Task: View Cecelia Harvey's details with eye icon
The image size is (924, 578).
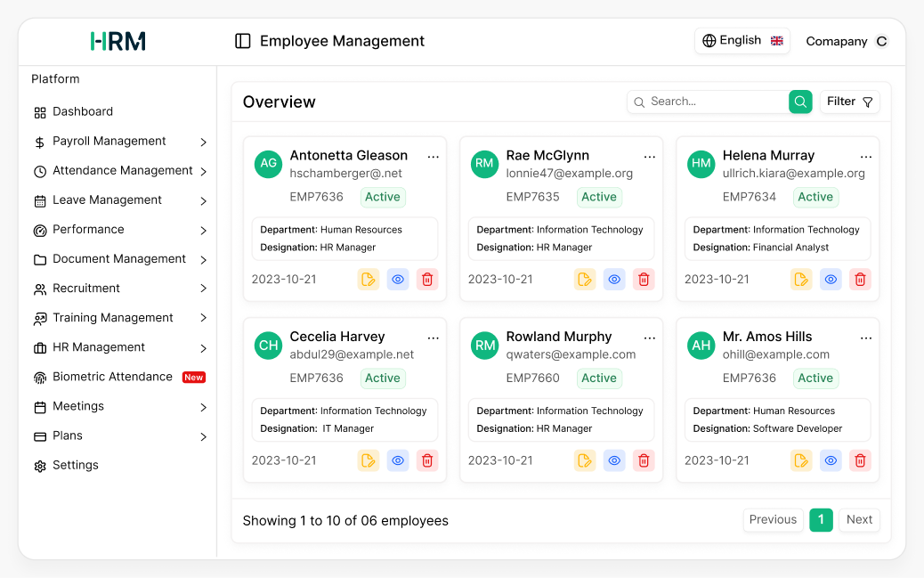Action: click(398, 460)
